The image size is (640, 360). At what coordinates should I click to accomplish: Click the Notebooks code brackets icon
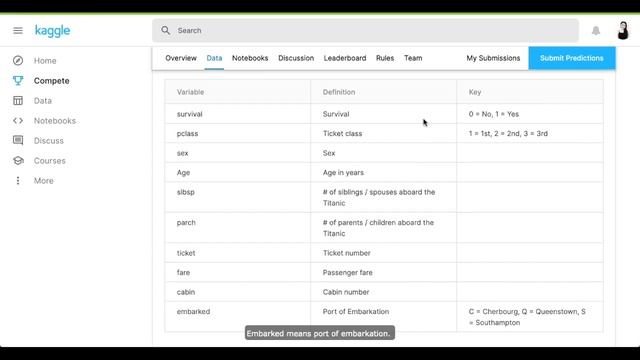pos(18,120)
